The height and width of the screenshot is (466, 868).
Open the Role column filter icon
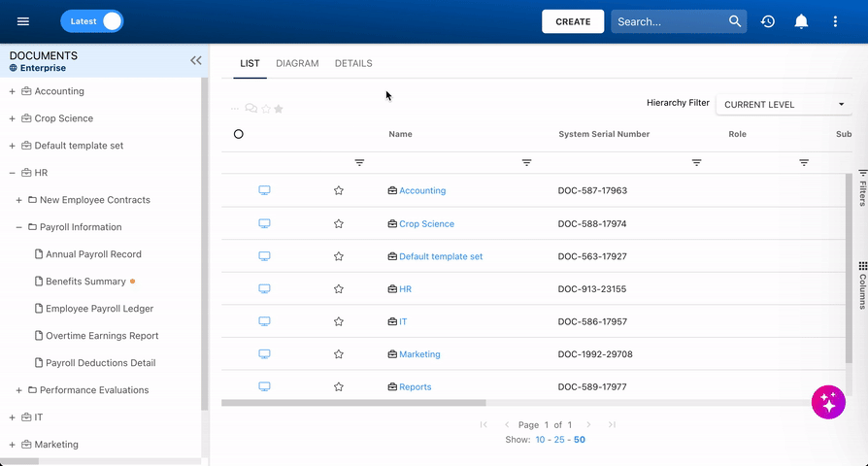(x=804, y=163)
